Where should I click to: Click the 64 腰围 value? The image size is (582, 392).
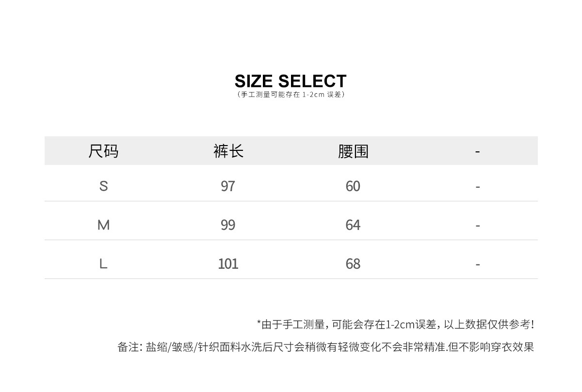(353, 225)
